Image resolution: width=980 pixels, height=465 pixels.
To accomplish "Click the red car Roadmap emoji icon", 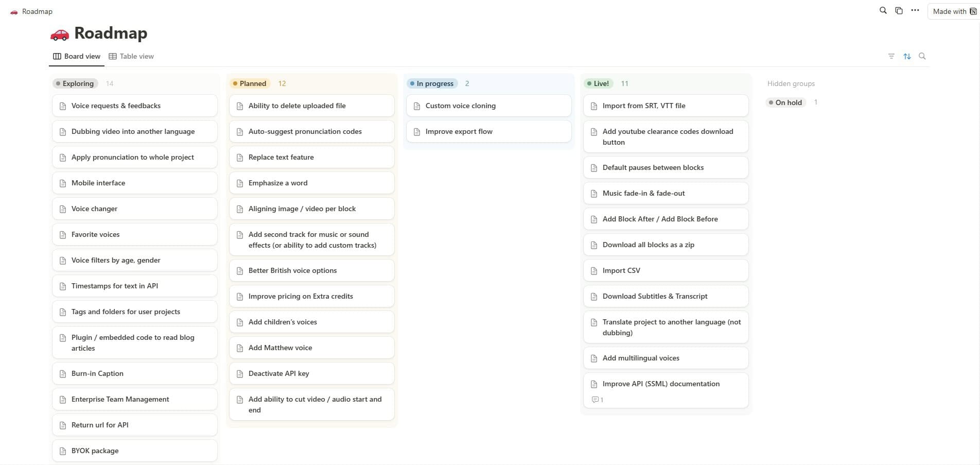I will [60, 34].
